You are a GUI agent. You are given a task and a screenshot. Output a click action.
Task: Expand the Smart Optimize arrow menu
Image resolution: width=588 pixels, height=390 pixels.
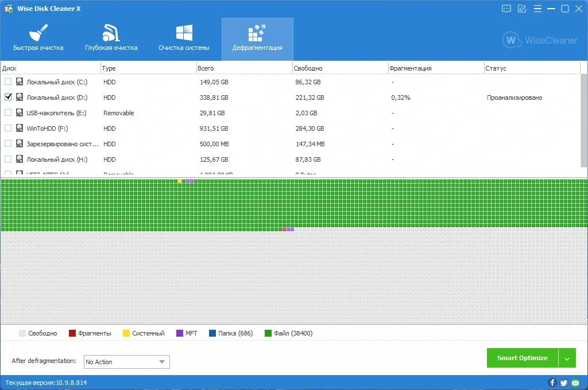click(x=567, y=358)
